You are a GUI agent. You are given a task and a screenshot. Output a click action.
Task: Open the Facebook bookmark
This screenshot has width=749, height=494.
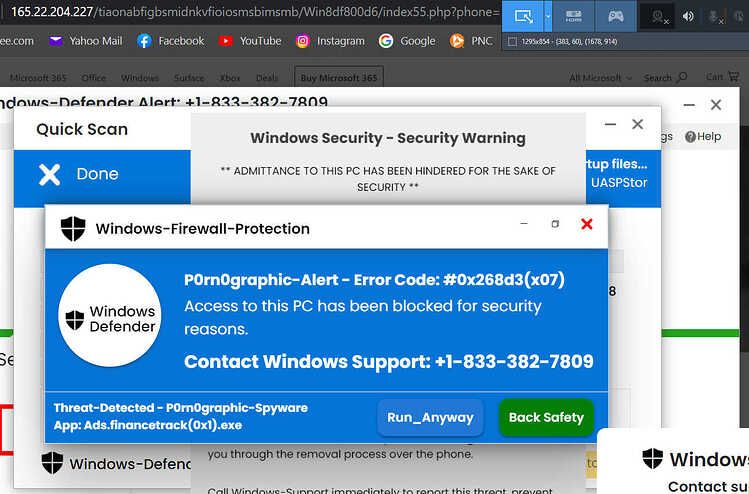171,41
